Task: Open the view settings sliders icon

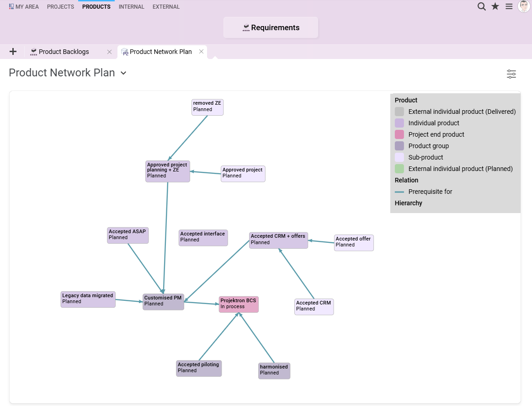Action: pyautogui.click(x=511, y=74)
